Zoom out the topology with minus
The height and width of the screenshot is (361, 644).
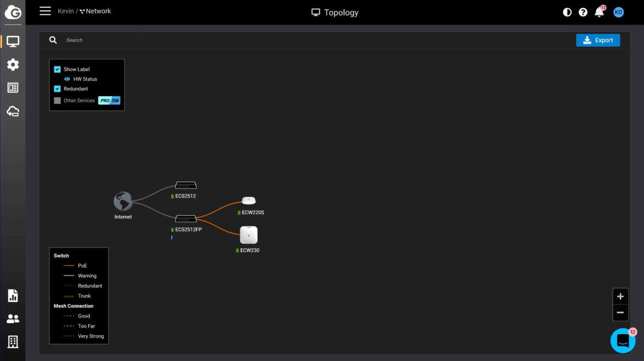coord(620,313)
